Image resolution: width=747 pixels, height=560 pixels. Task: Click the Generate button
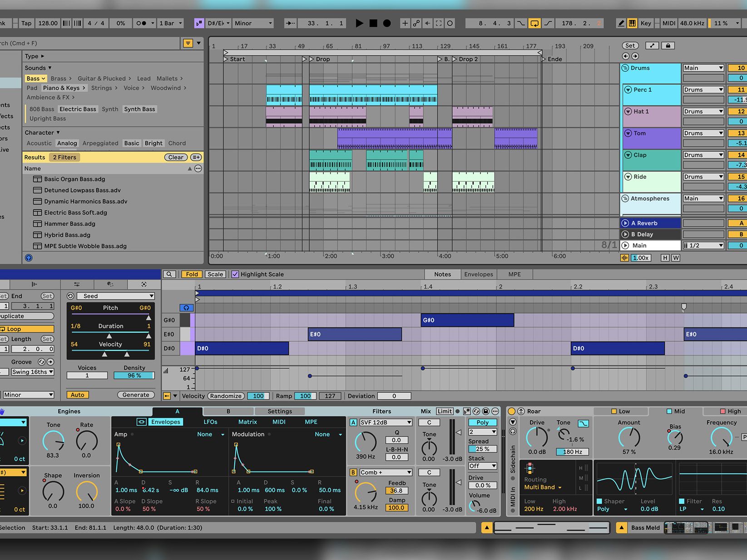pyautogui.click(x=136, y=395)
